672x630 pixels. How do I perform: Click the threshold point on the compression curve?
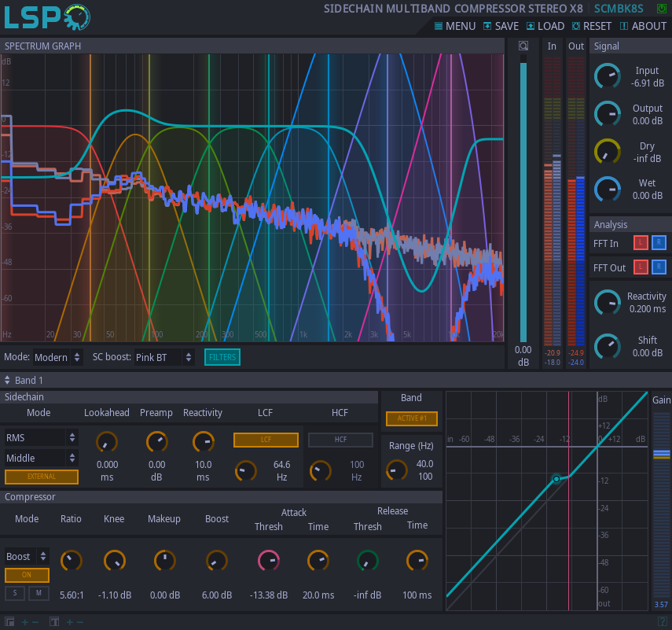click(x=556, y=479)
